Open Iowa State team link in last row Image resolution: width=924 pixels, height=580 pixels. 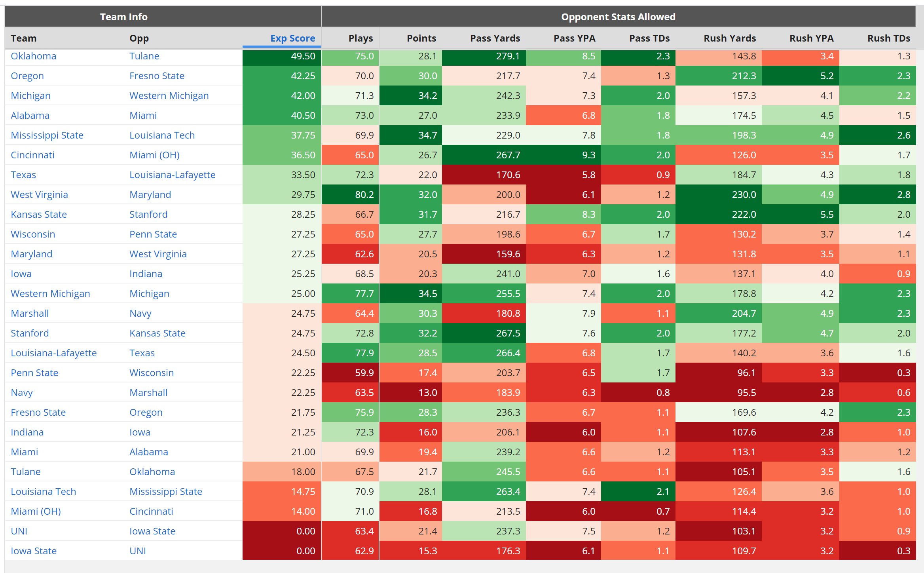[x=34, y=551]
